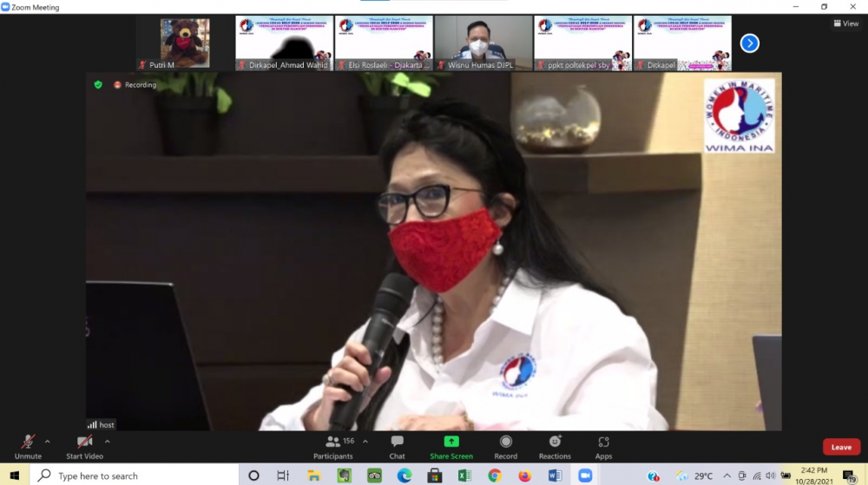Screen dimensions: 868x485
Task: Select Ditkapel participant thumbnail
Action: [x=682, y=43]
